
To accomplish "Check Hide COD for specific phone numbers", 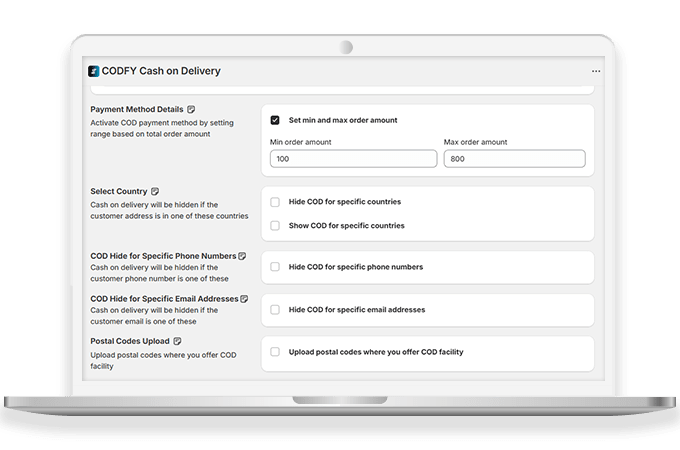I will pyautogui.click(x=275, y=267).
